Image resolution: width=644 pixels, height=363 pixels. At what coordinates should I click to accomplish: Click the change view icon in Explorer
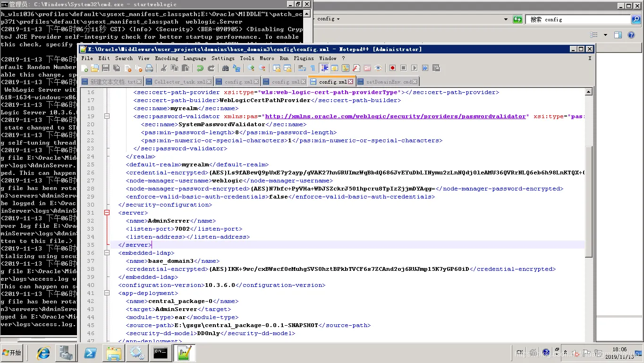pos(594,35)
